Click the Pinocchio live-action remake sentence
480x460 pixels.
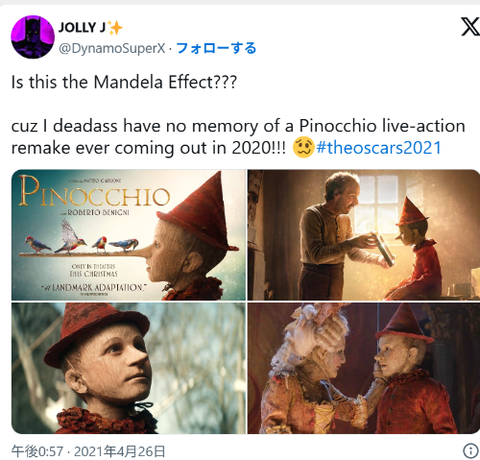[x=238, y=137]
